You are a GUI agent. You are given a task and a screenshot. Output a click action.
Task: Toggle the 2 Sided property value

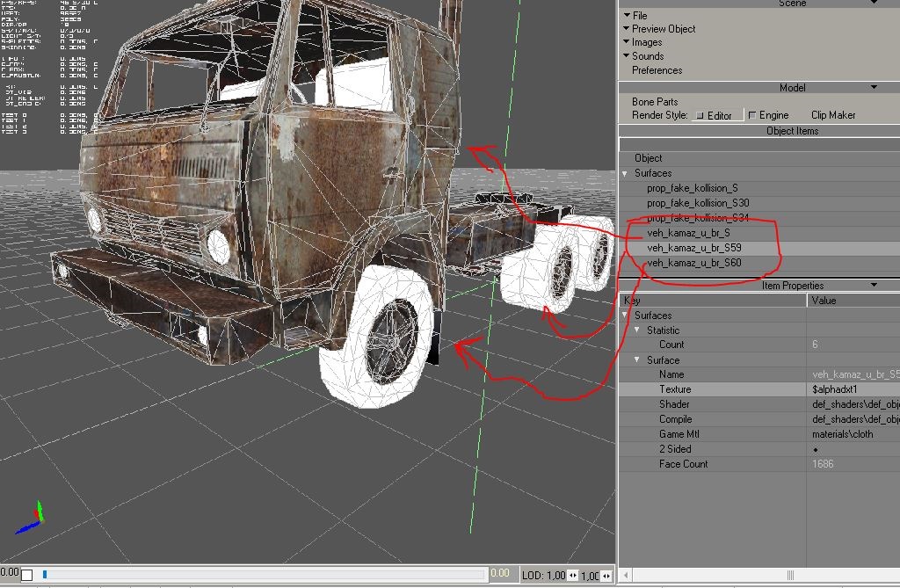point(817,449)
